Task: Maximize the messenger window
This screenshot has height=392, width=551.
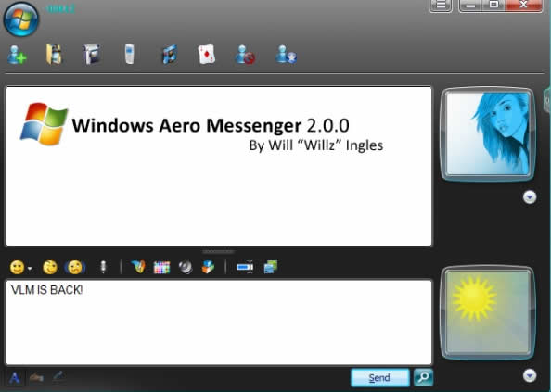Action: pyautogui.click(x=493, y=5)
